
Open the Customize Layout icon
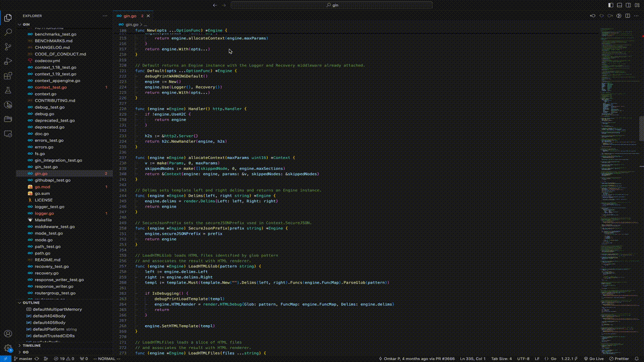pos(637,5)
